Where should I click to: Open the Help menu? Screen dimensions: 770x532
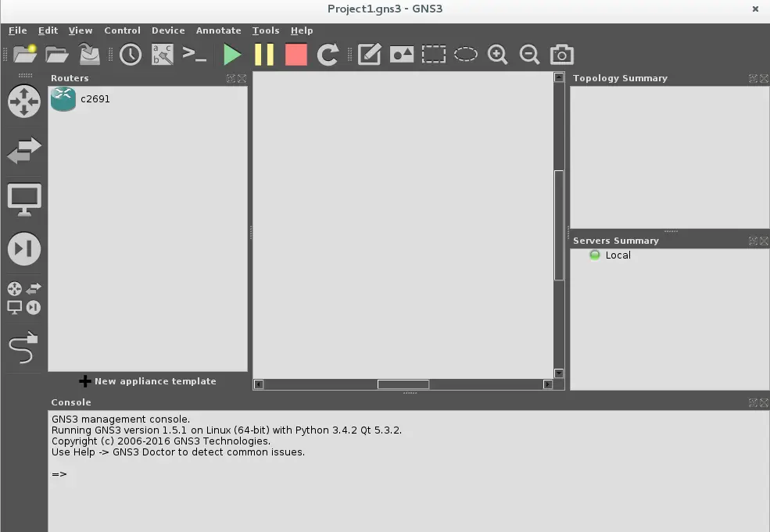coord(302,30)
